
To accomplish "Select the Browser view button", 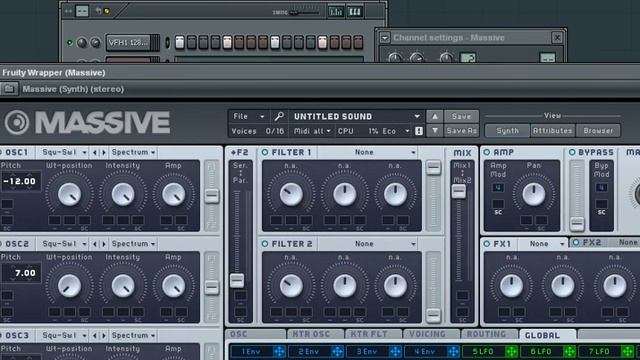I will (598, 131).
